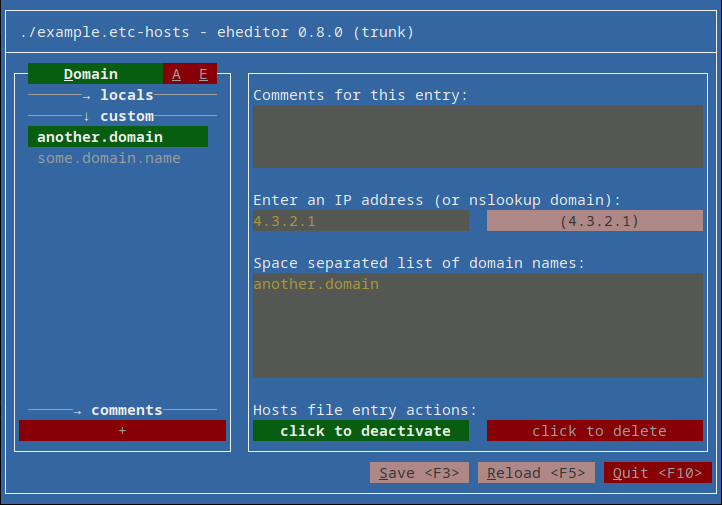Image resolution: width=722 pixels, height=505 pixels.
Task: Select the A column header
Action: point(176,74)
